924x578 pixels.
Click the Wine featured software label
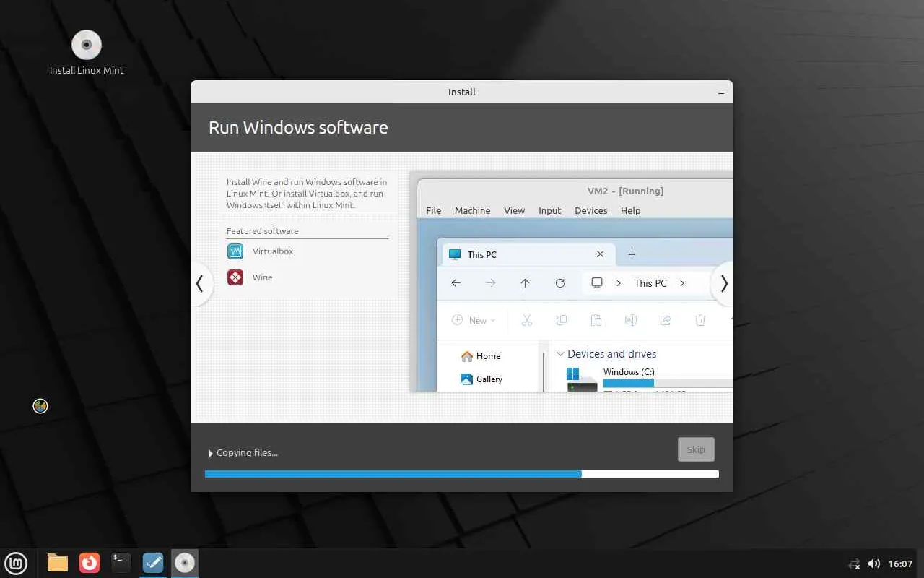click(263, 277)
